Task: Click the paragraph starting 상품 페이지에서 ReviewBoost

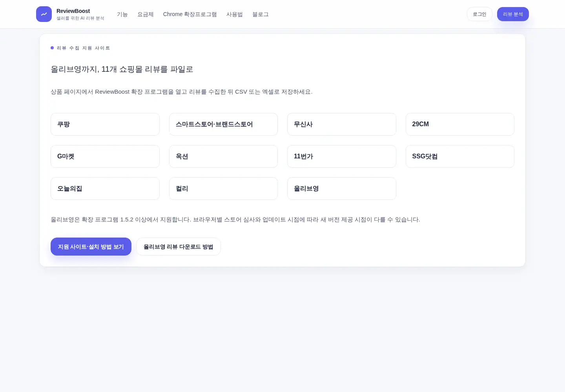Action: [182, 92]
